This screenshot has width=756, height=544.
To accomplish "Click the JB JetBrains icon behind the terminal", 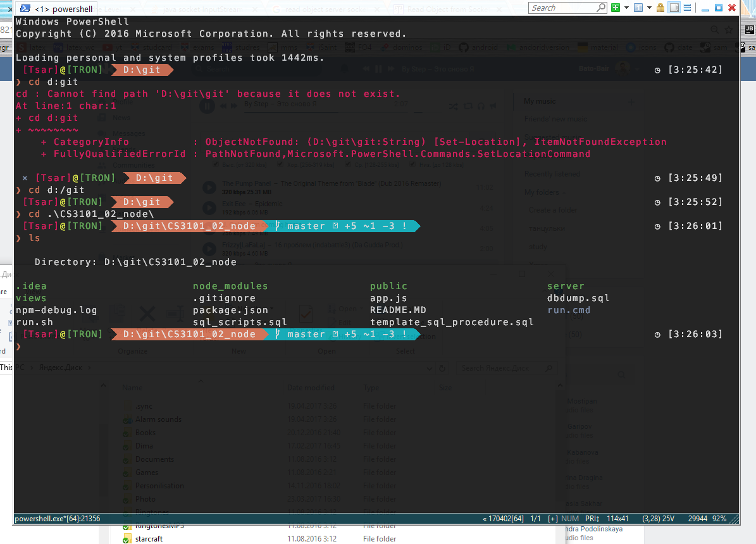I will [750, 29].
